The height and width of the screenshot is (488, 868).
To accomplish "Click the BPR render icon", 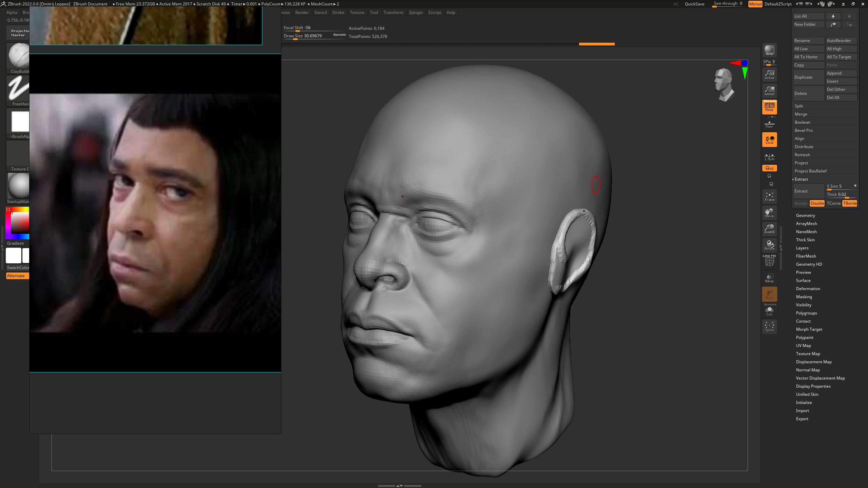I will click(769, 50).
